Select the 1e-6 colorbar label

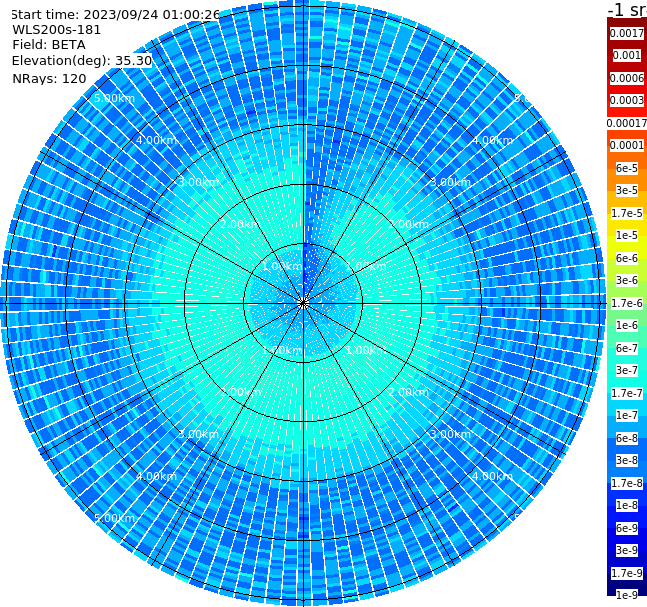click(627, 325)
